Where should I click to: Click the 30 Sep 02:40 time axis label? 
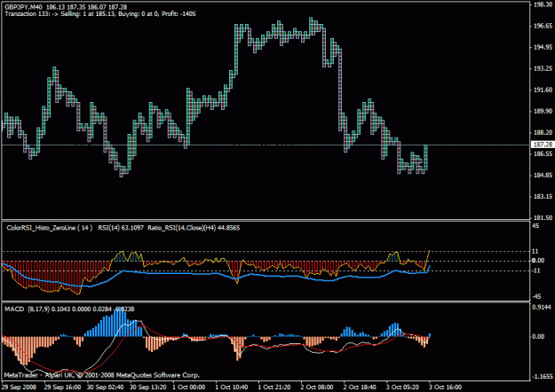pyautogui.click(x=105, y=387)
